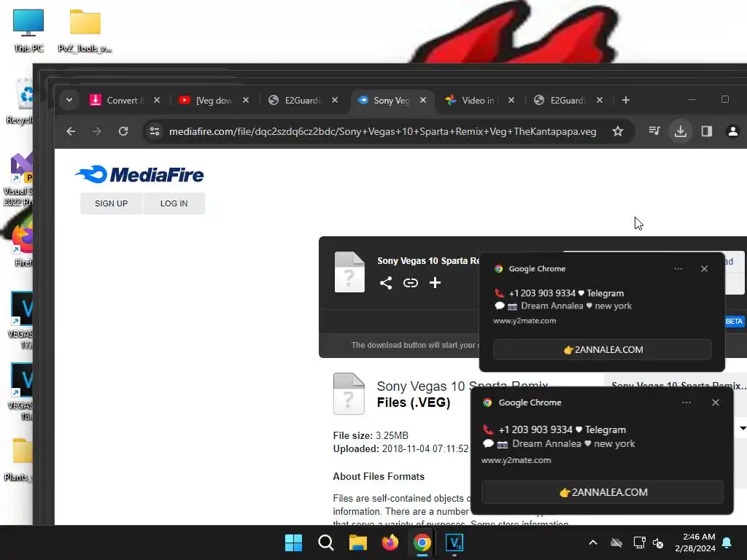Click the BETA badge
Viewport: 747px width, 560px height.
[x=734, y=322]
